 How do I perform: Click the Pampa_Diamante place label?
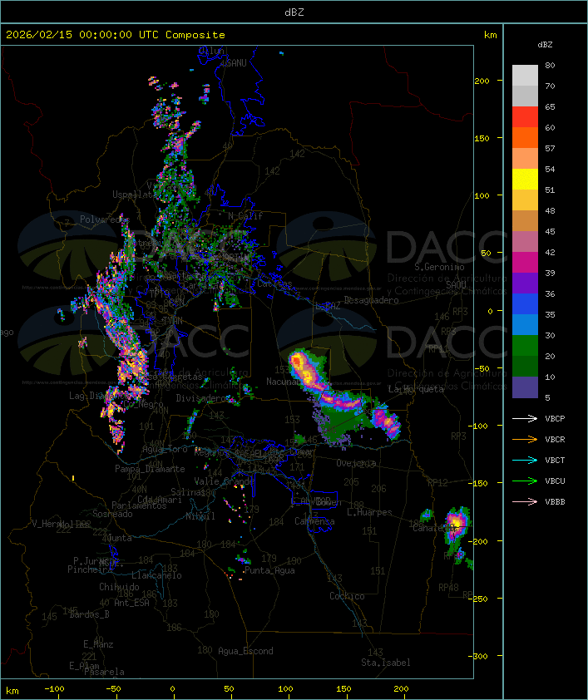click(x=150, y=469)
